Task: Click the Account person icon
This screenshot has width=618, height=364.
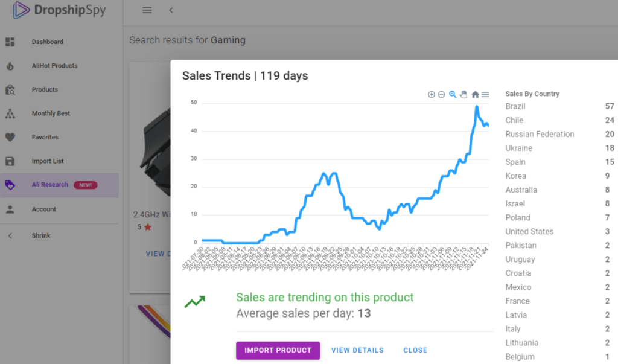Action: pyautogui.click(x=11, y=209)
